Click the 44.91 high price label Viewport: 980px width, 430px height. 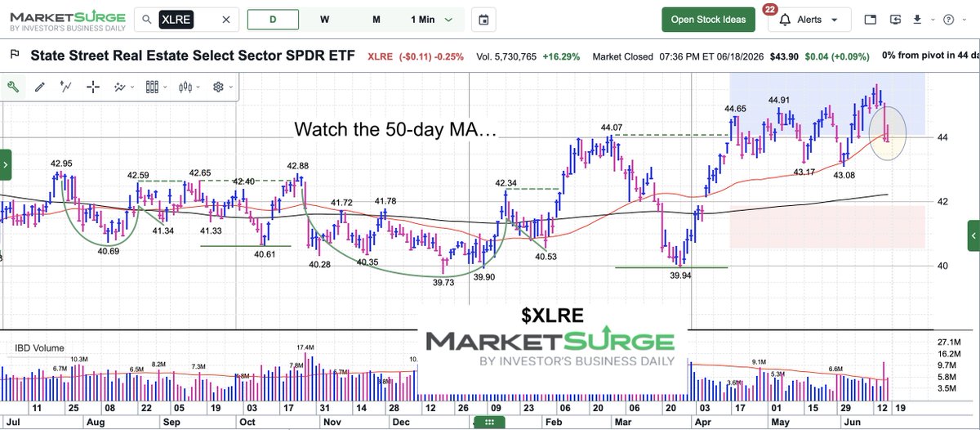point(780,101)
